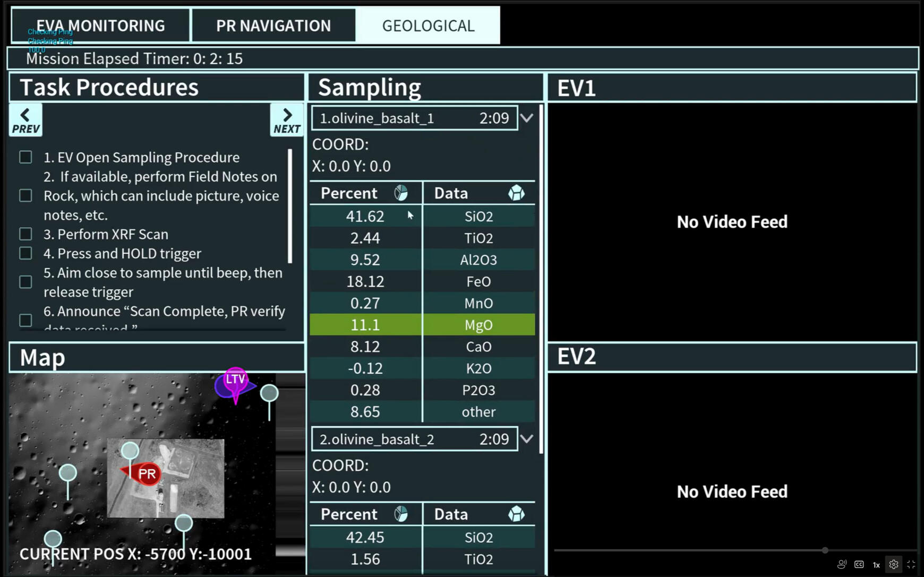Click the cube icon beside first Data header

[516, 193]
